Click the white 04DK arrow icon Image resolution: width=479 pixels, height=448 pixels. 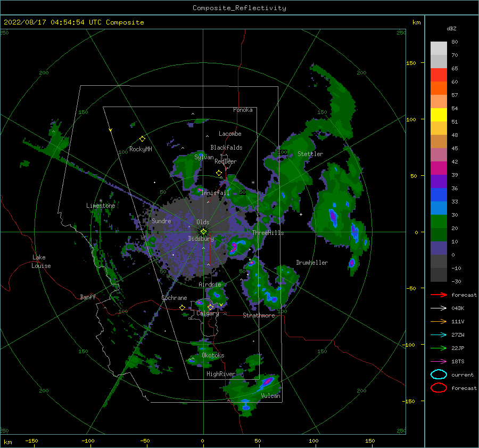439,308
